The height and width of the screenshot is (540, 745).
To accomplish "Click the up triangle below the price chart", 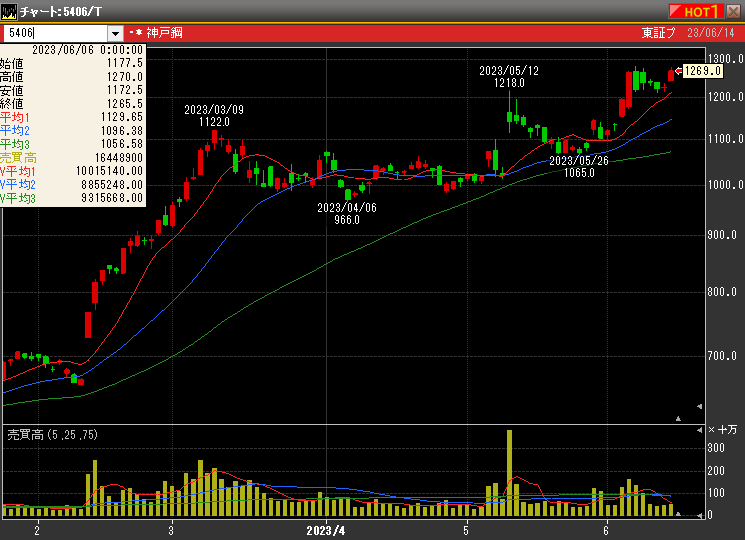I will [x=679, y=418].
